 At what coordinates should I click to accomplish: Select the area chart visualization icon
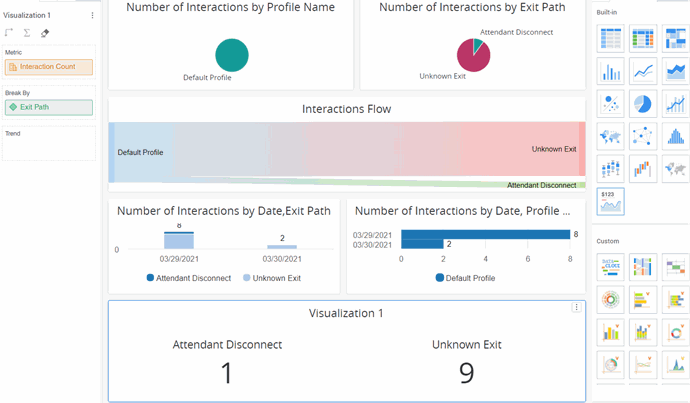click(x=676, y=72)
